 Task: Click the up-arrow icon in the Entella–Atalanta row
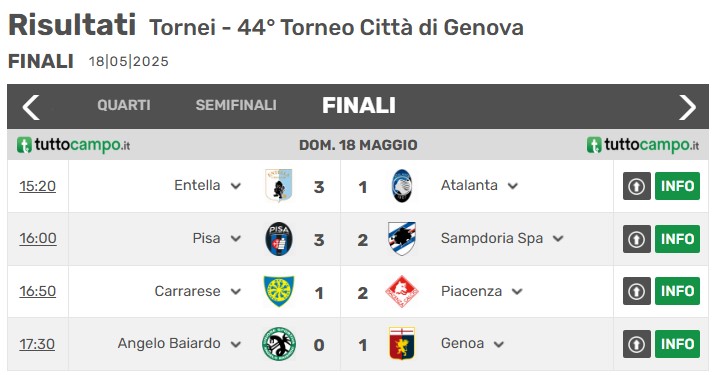click(637, 186)
